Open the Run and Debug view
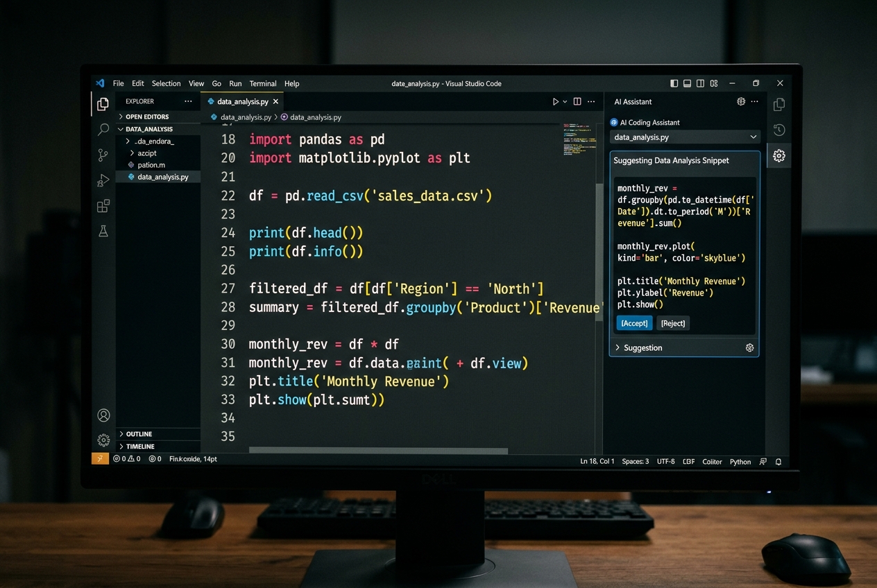Screen dimensions: 877x588 click(103, 180)
